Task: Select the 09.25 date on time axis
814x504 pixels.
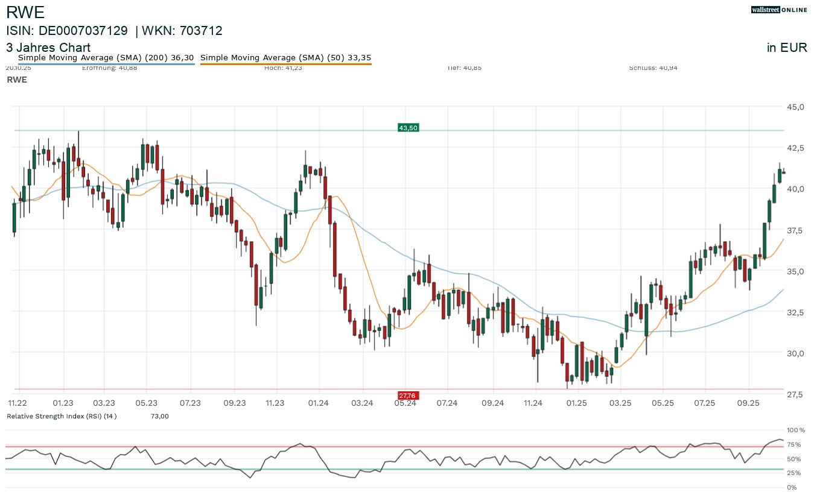Action: tap(748, 403)
